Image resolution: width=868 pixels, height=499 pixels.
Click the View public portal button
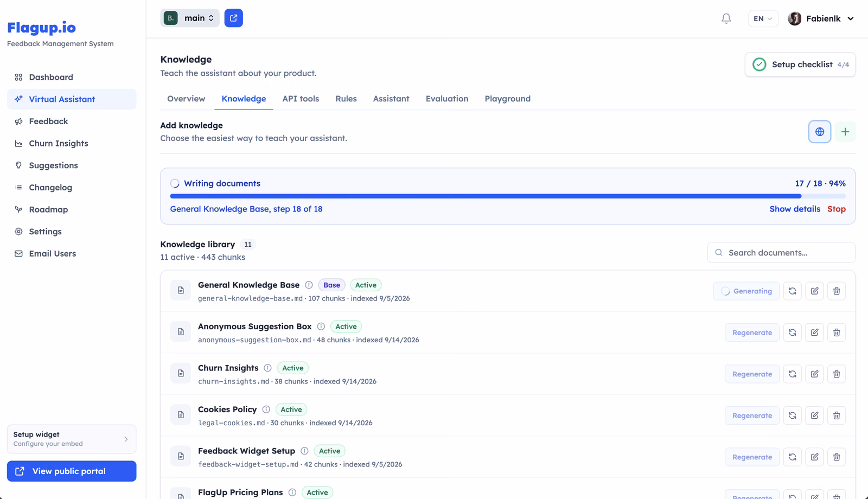coord(72,471)
